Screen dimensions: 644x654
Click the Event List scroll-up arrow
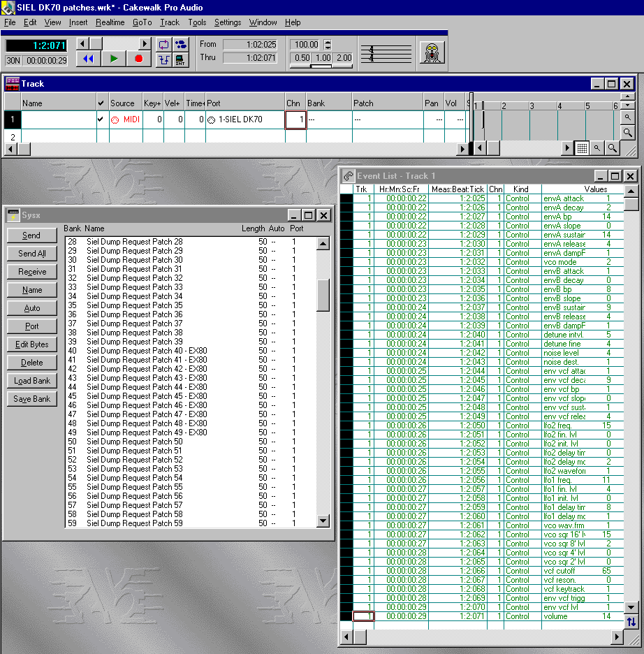click(x=631, y=191)
